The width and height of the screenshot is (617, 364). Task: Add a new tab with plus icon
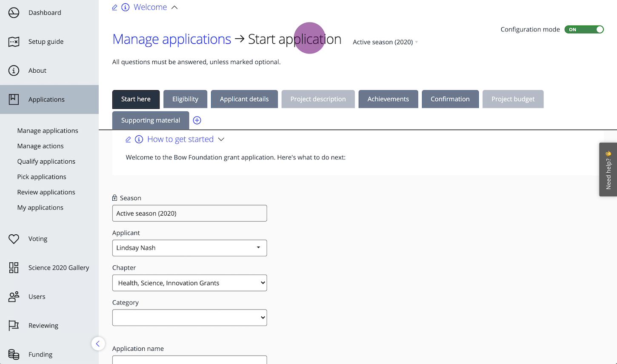point(197,120)
